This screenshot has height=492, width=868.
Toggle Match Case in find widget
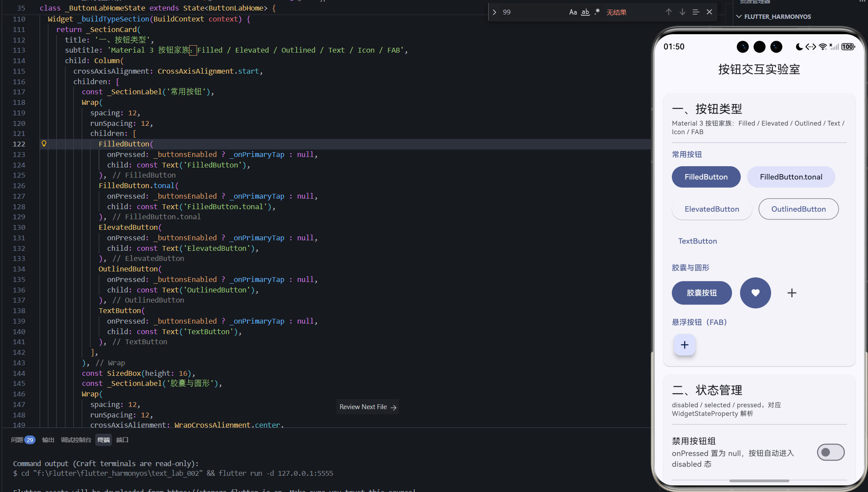573,12
